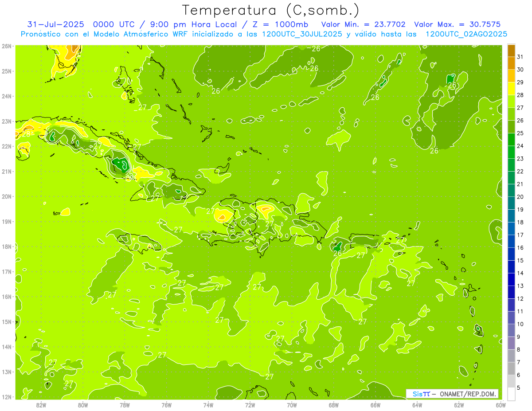Click the '72W' longitude axis label

[250, 405]
